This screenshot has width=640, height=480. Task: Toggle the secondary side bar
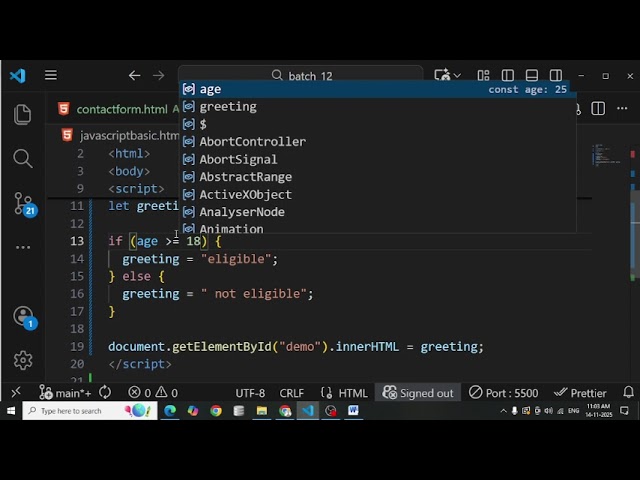coord(556,76)
